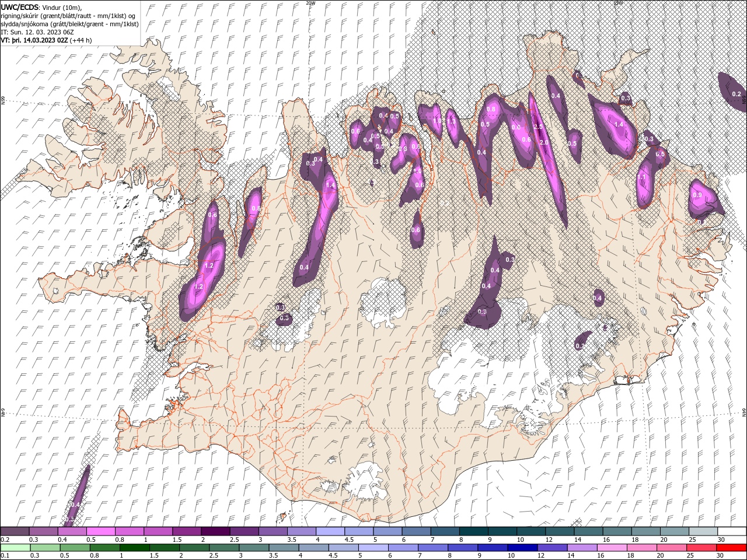The height and width of the screenshot is (560, 747).
Task: Click the '20W' longitude label
Action: tap(310, 3)
